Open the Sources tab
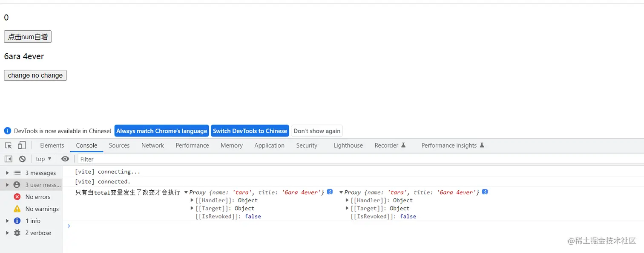Viewport: 644px width, 253px height. pos(119,145)
